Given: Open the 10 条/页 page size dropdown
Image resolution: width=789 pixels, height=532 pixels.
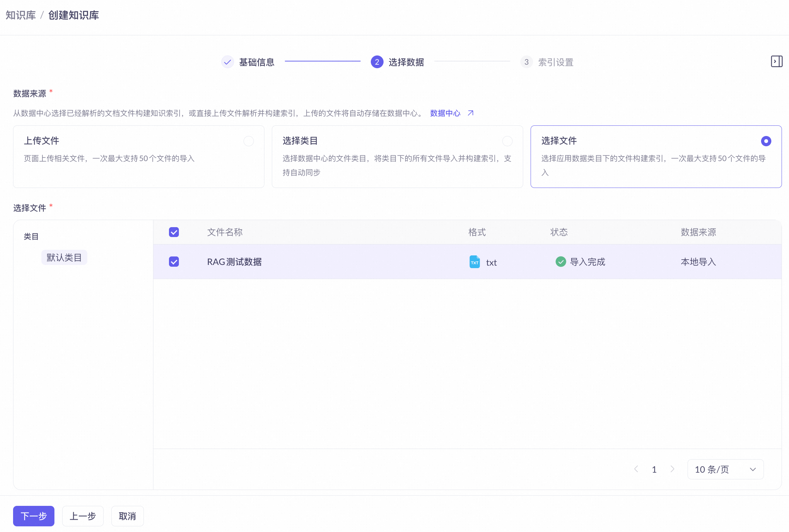Looking at the screenshot, I should pyautogui.click(x=725, y=469).
